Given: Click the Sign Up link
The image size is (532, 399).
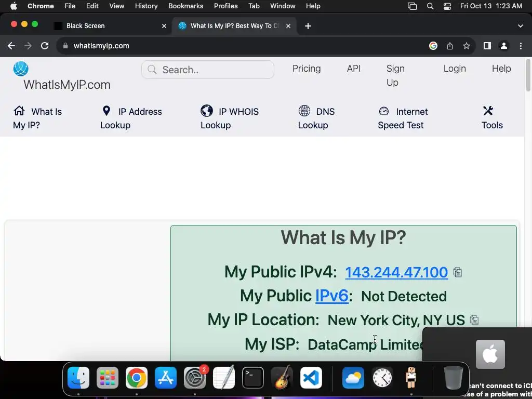Looking at the screenshot, I should (x=395, y=75).
